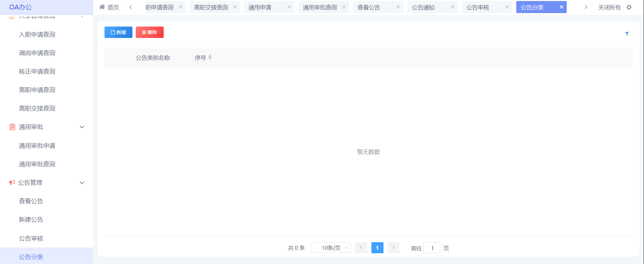Close the 查看公告 tab

[x=398, y=7]
